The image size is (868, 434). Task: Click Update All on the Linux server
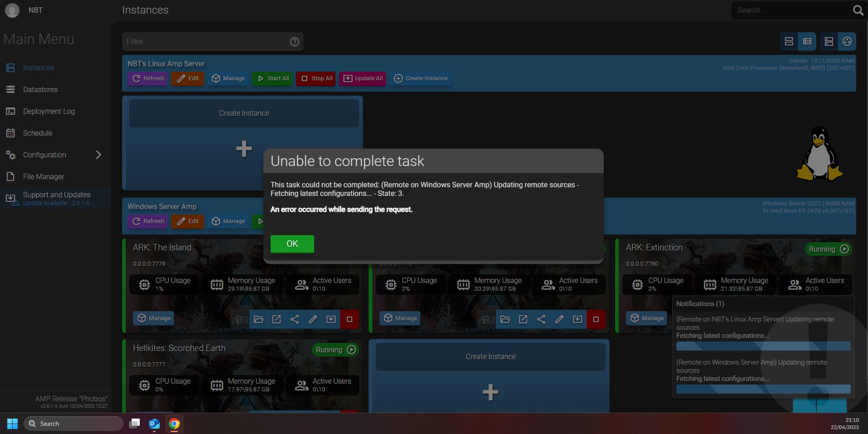pyautogui.click(x=363, y=78)
